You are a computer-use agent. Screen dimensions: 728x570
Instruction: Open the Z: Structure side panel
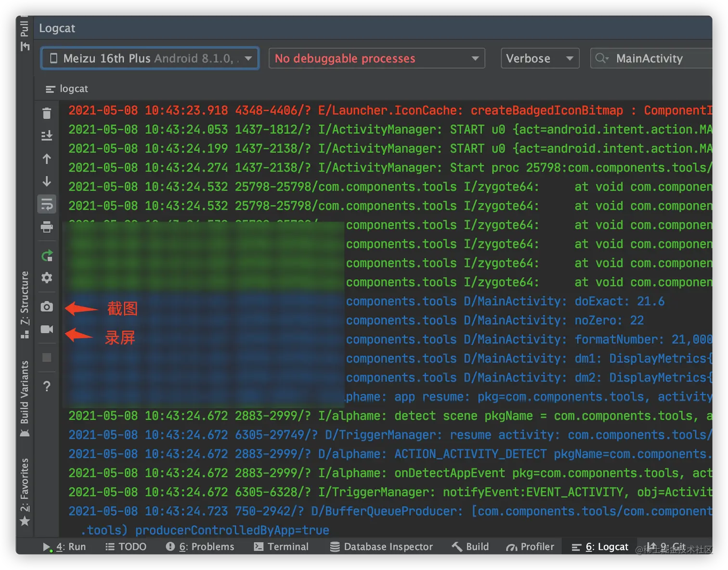[x=25, y=305]
